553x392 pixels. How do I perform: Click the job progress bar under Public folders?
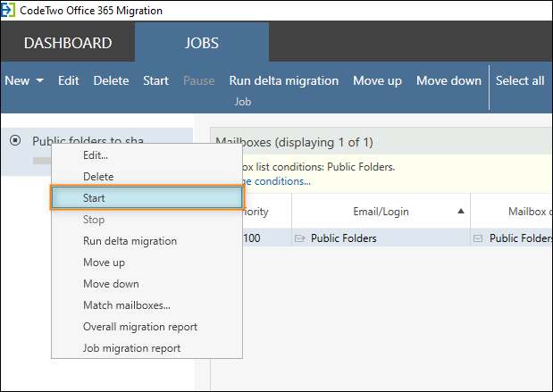pyautogui.click(x=42, y=161)
